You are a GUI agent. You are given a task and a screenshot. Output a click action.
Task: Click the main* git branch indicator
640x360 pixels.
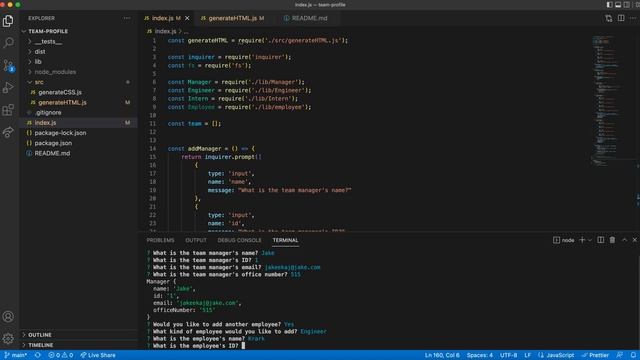(x=16, y=355)
